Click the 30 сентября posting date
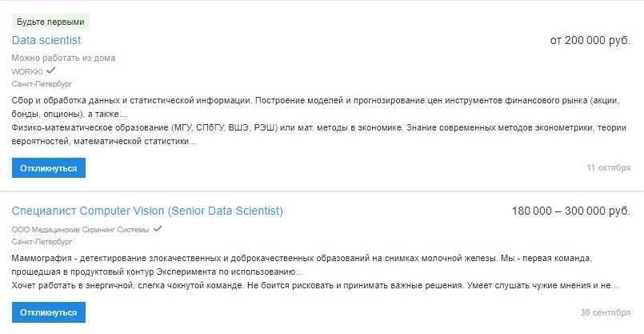Viewport: 644px width, 334px height. pos(606,312)
